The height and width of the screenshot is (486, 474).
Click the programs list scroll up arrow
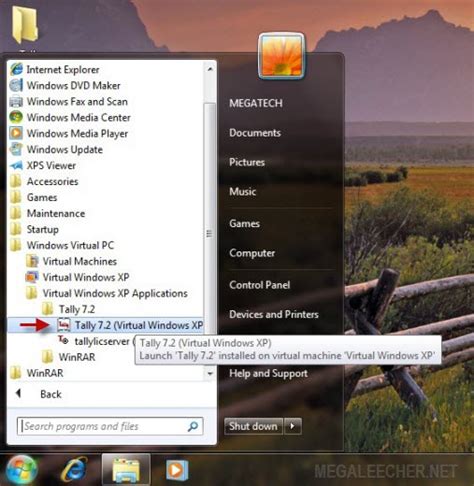[x=210, y=69]
